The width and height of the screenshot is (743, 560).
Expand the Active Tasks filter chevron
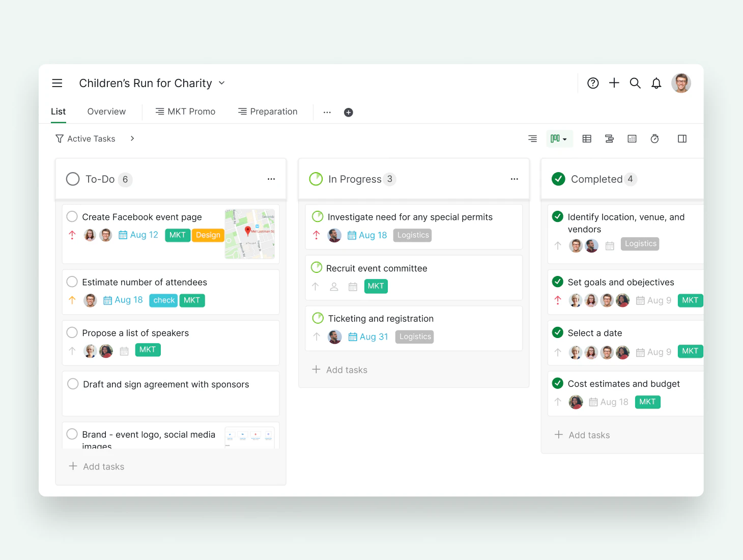click(x=132, y=138)
